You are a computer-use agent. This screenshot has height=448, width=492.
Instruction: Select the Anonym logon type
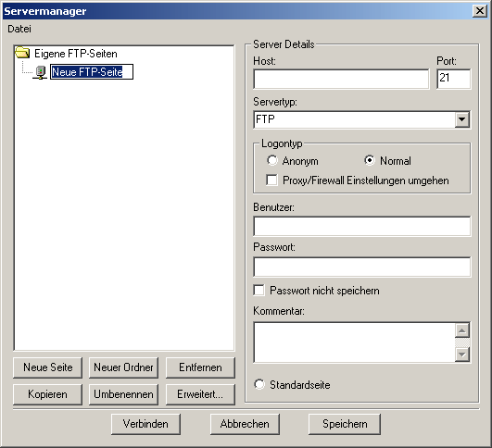click(272, 160)
